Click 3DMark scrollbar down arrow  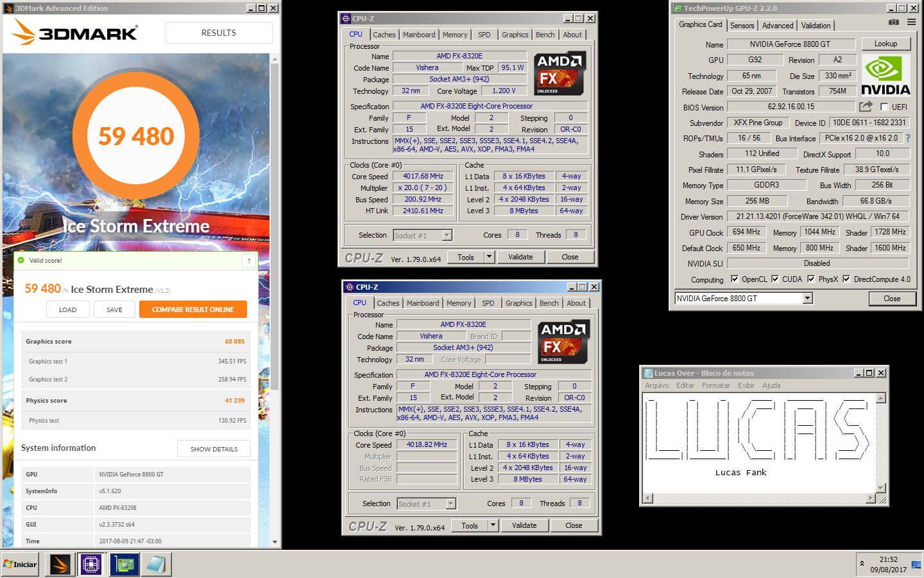tap(275, 542)
